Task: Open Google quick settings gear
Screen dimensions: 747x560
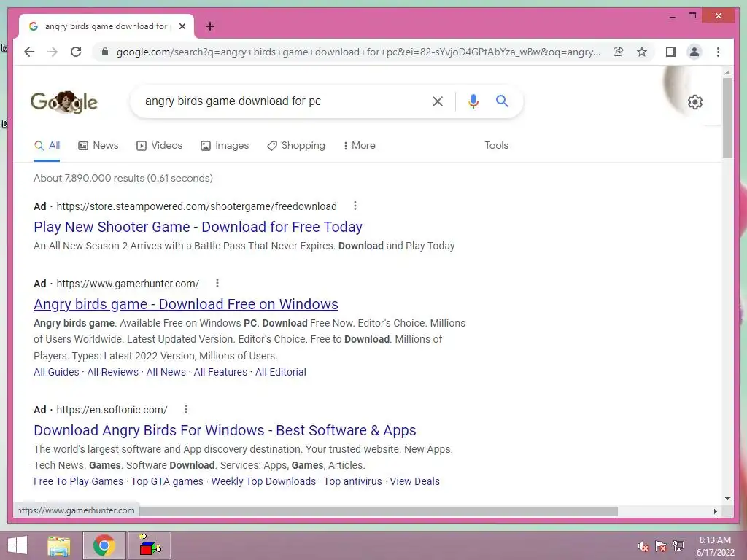Action: coord(695,102)
